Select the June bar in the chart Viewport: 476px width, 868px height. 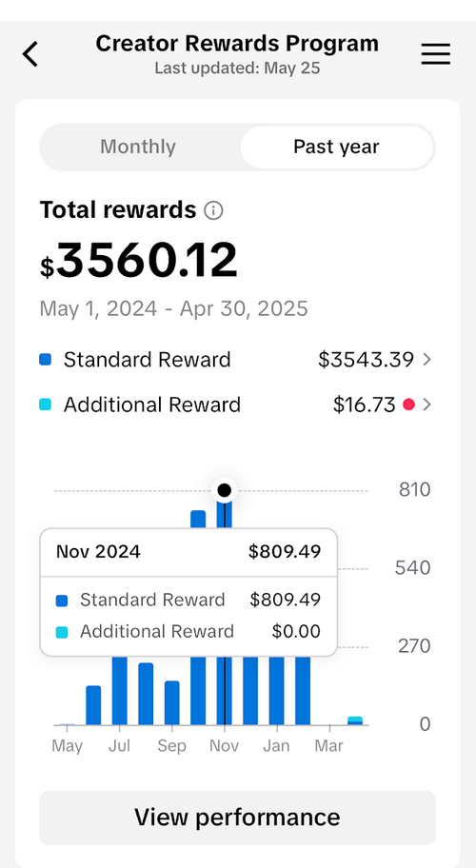[93, 705]
